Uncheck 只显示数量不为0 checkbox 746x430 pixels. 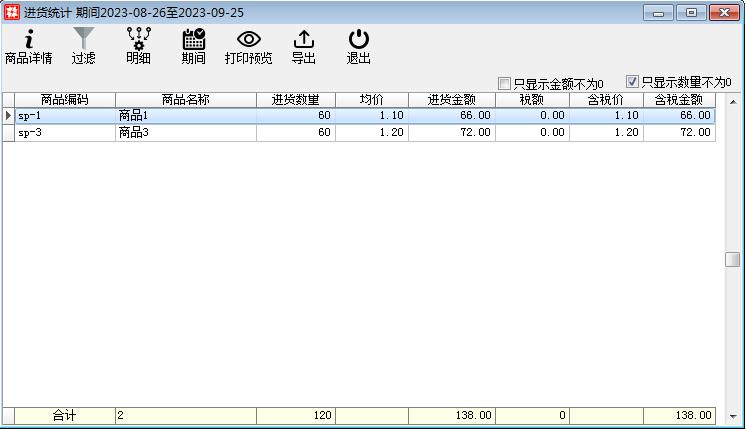pos(632,81)
